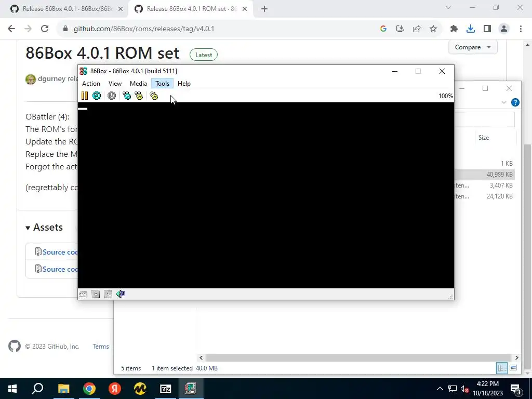This screenshot has height=399, width=532.
Task: Open the Chrome extensions puzzle icon
Action: click(454, 29)
